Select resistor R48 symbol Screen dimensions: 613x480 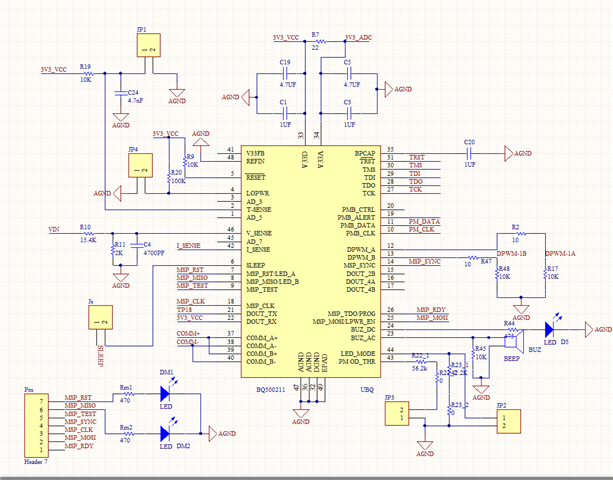pos(496,274)
